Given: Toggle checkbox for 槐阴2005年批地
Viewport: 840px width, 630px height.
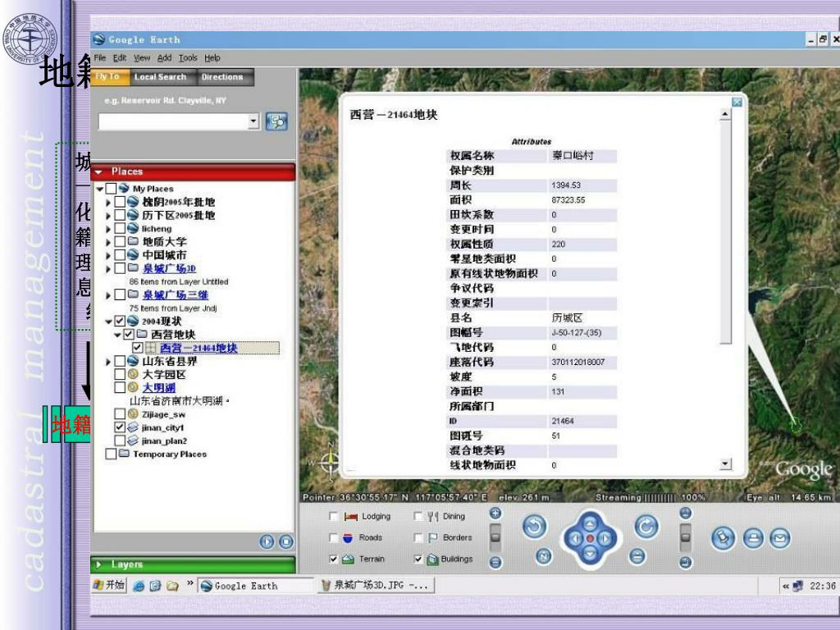Looking at the screenshot, I should pyautogui.click(x=120, y=202).
